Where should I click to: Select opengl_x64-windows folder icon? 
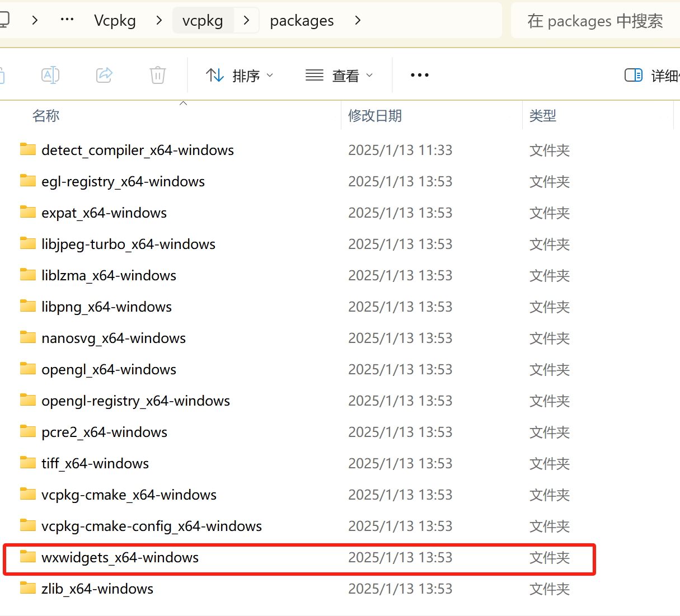pyautogui.click(x=28, y=369)
